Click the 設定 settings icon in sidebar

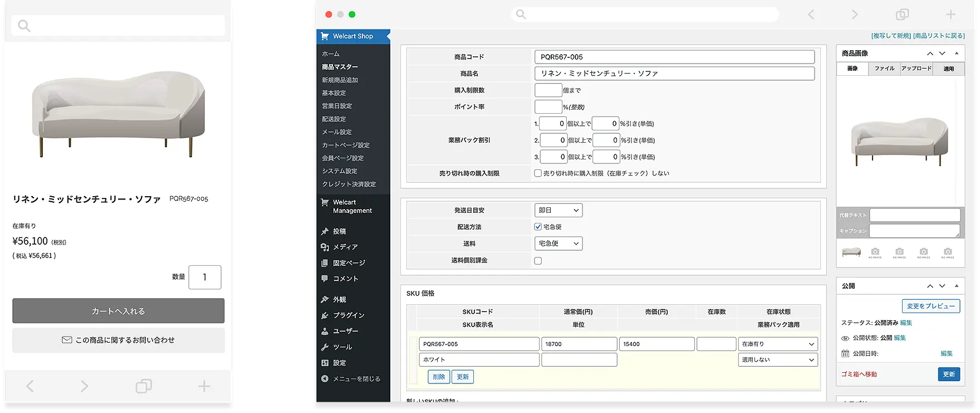(325, 363)
